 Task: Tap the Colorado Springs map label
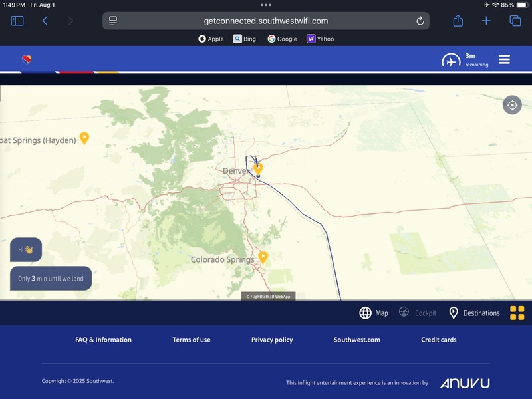(x=222, y=259)
